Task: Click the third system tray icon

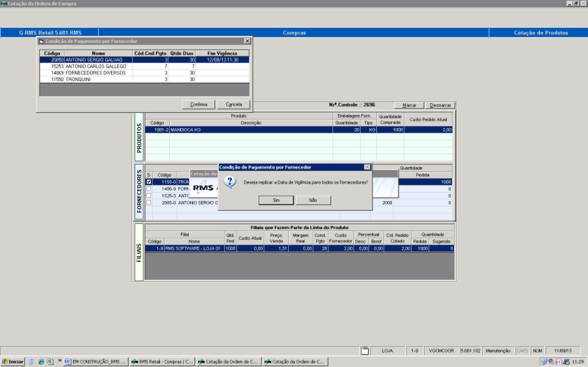Action: (559, 362)
